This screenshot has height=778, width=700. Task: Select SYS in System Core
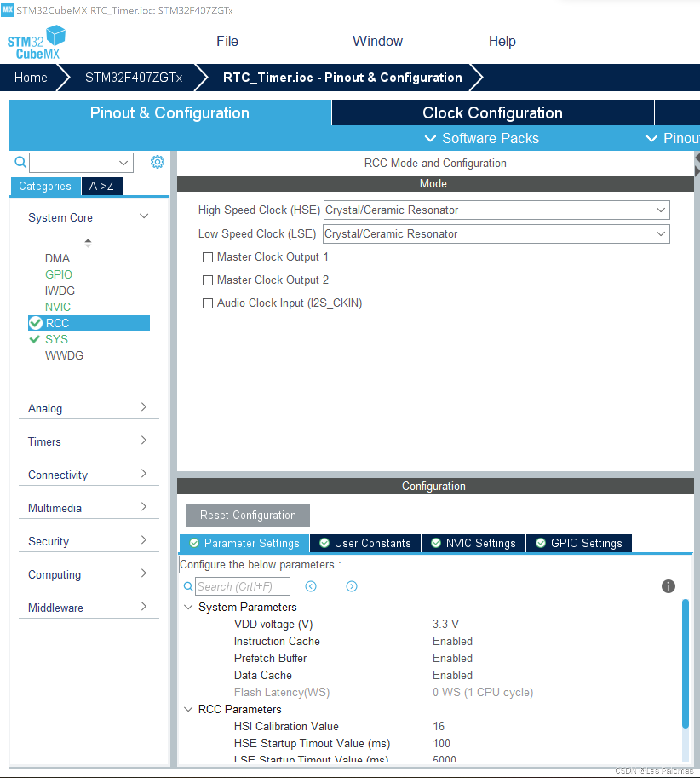(57, 340)
